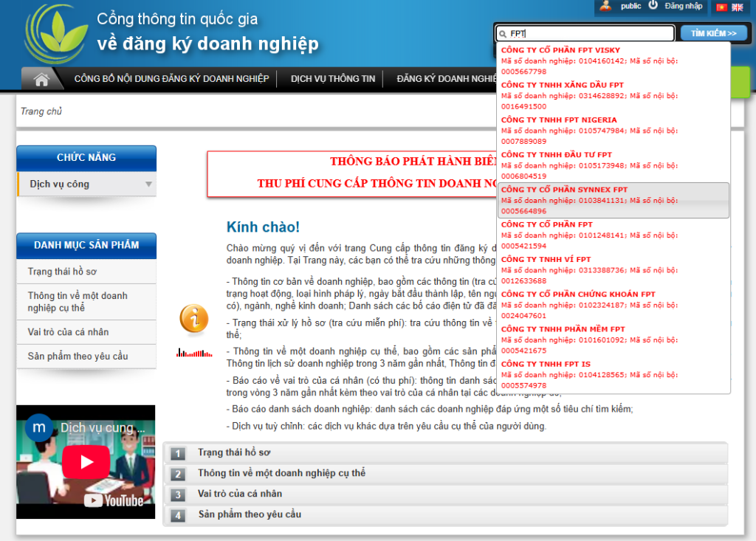The height and width of the screenshot is (541, 756).
Task: Click the CHỨC NĂNG panel header
Action: pos(87,158)
